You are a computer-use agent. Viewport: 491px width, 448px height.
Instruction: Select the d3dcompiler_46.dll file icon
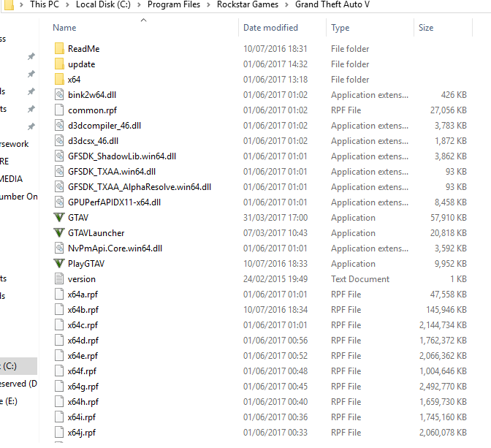tap(59, 125)
